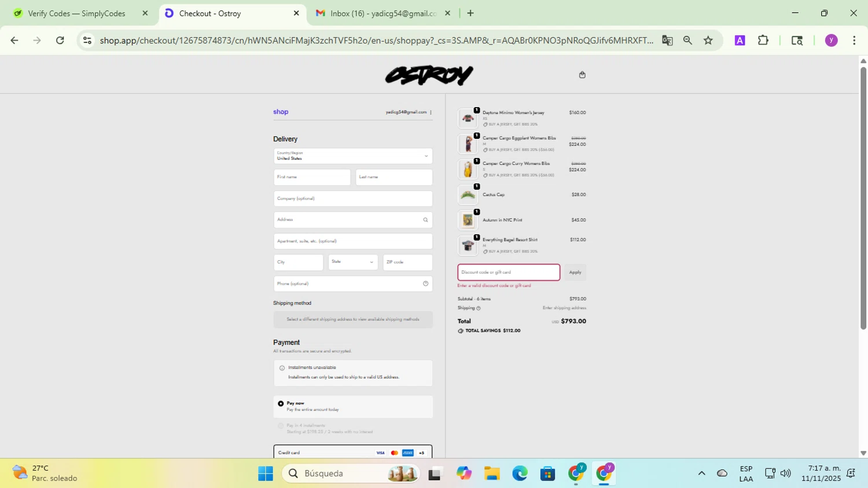
Task: Open the account options three-dot menu
Action: pos(431,112)
